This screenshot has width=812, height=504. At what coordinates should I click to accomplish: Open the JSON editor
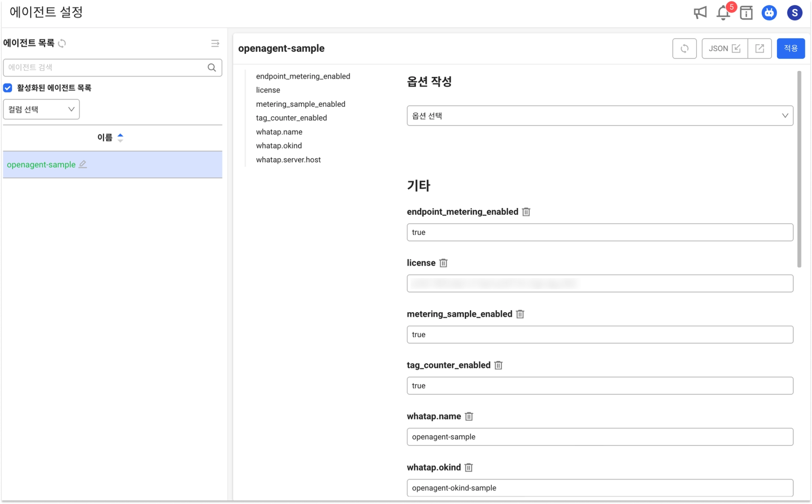724,49
